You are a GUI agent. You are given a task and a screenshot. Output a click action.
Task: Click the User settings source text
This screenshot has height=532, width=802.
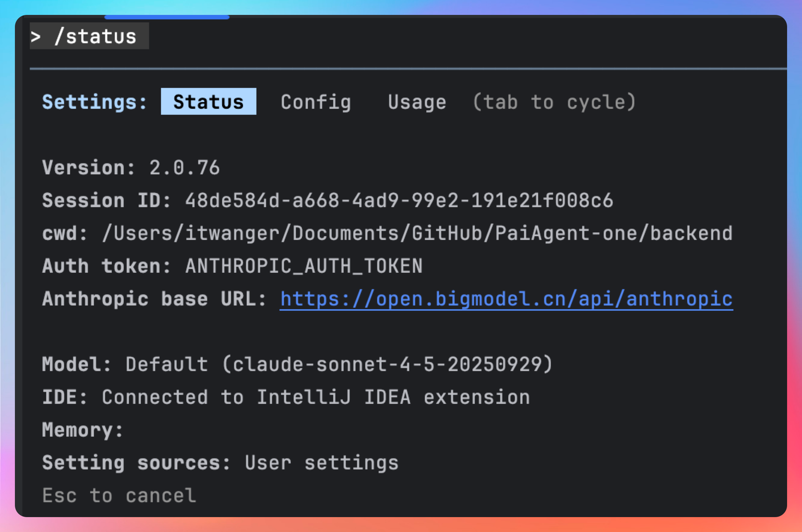coord(321,463)
